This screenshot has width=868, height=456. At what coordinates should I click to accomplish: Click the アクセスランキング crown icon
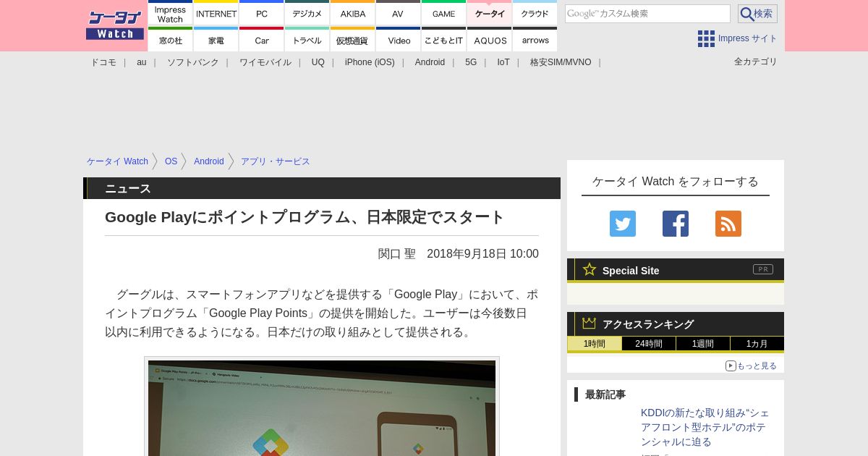[x=590, y=324]
